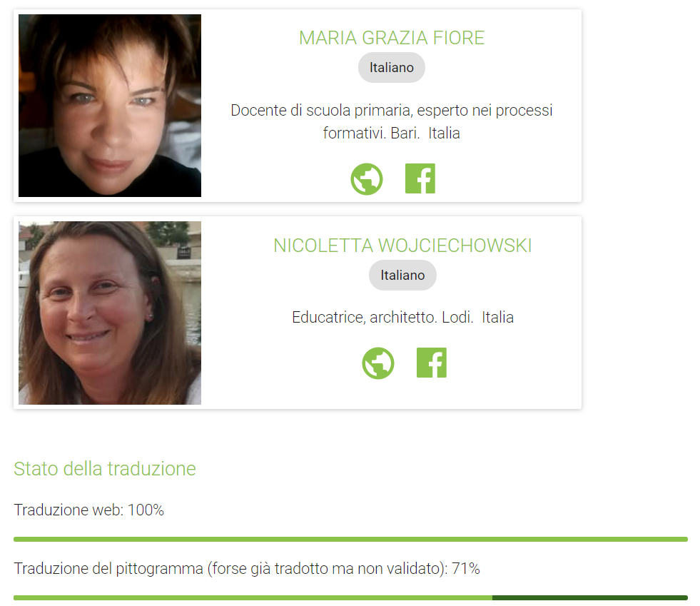Click the Italiano badge under Maria Grazia Fiore

point(392,67)
